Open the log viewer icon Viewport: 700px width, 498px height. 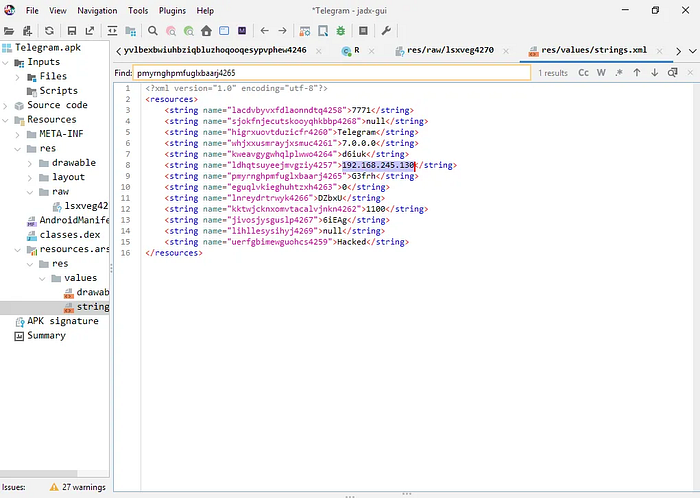pyautogui.click(x=363, y=31)
